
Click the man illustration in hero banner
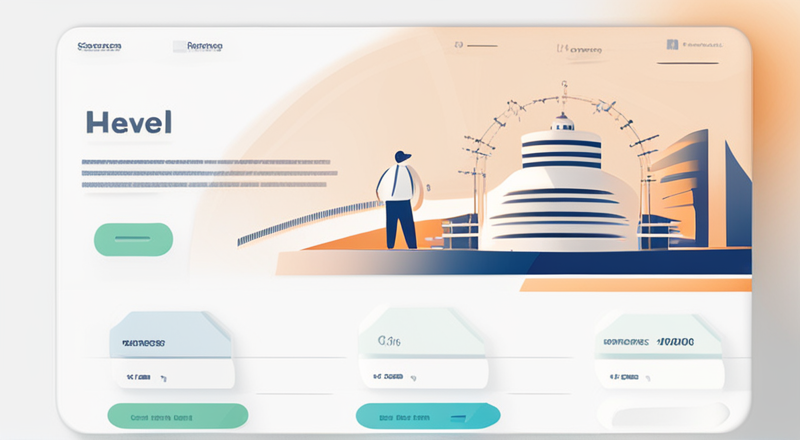[x=399, y=200]
